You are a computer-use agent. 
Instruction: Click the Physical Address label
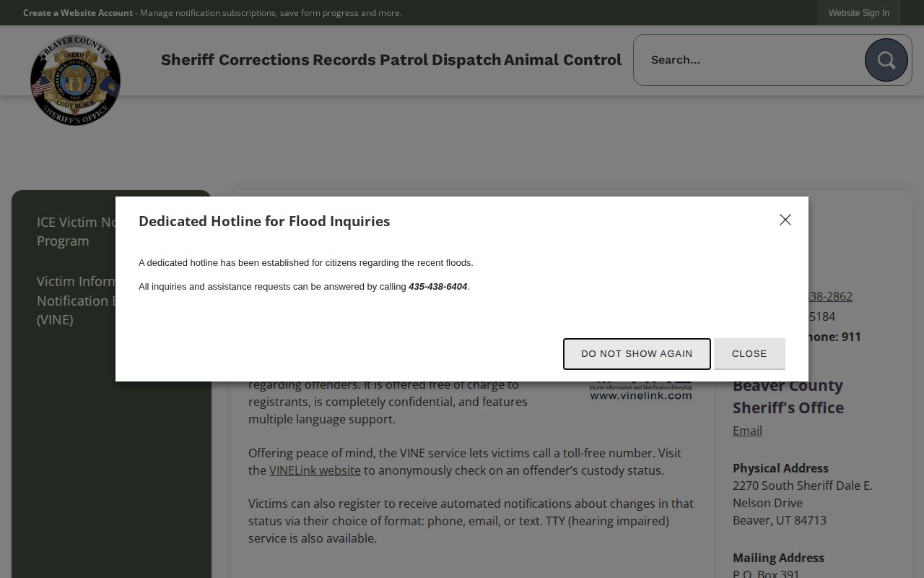point(780,468)
